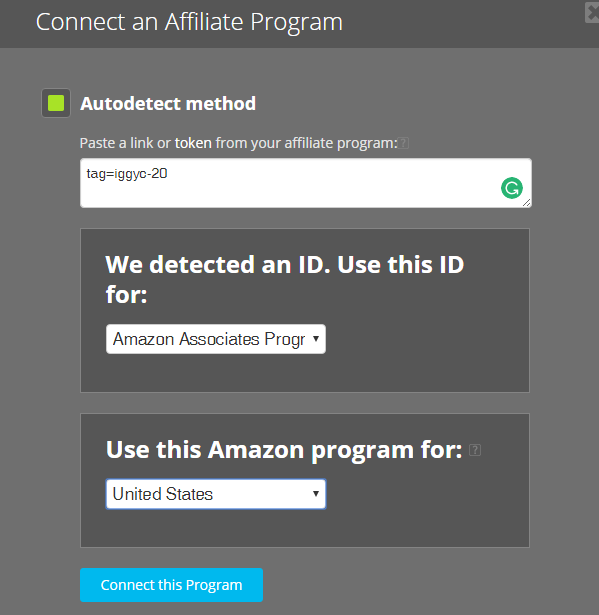Click arrow on United States dropdown
The height and width of the screenshot is (615, 599).
(x=316, y=493)
